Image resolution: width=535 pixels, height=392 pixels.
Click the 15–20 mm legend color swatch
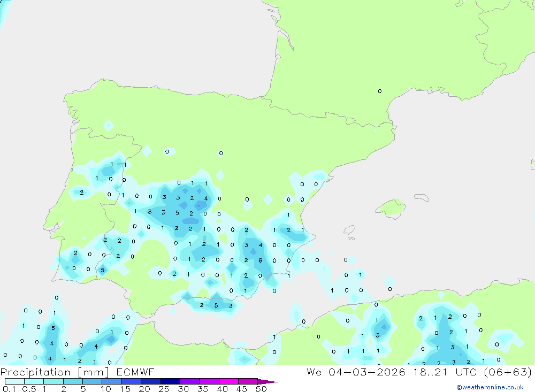(x=131, y=381)
